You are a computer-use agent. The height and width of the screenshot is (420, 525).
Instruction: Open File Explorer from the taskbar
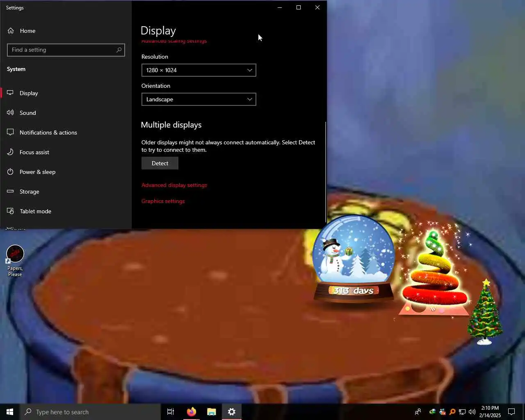click(212, 412)
